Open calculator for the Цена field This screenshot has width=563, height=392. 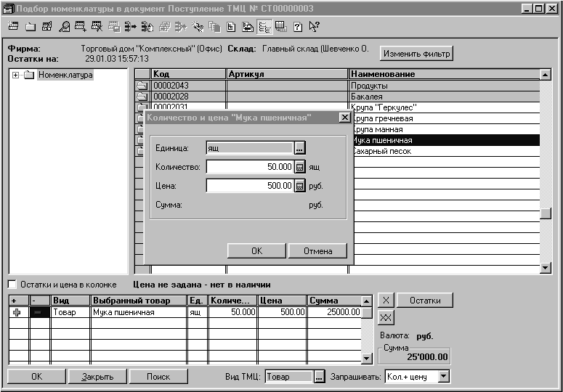coord(299,186)
